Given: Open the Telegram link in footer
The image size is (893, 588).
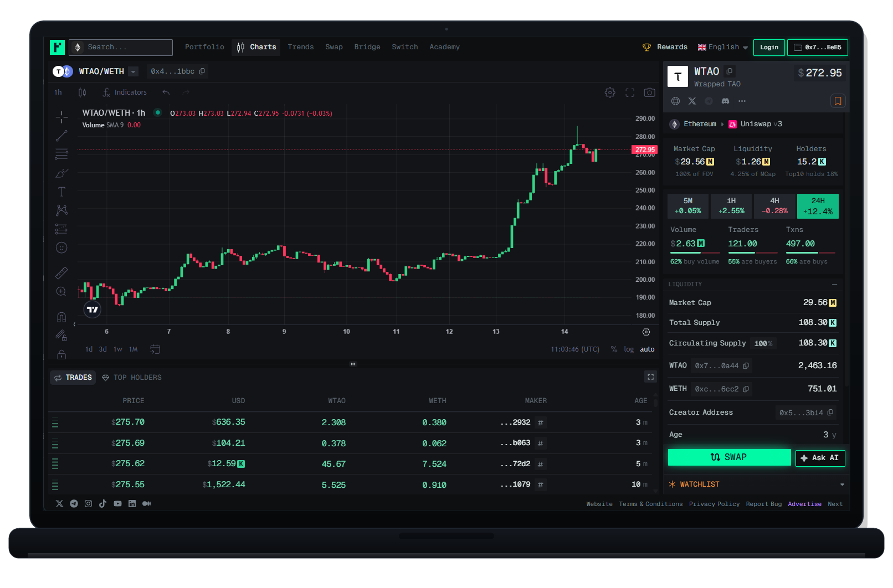Looking at the screenshot, I should (74, 504).
